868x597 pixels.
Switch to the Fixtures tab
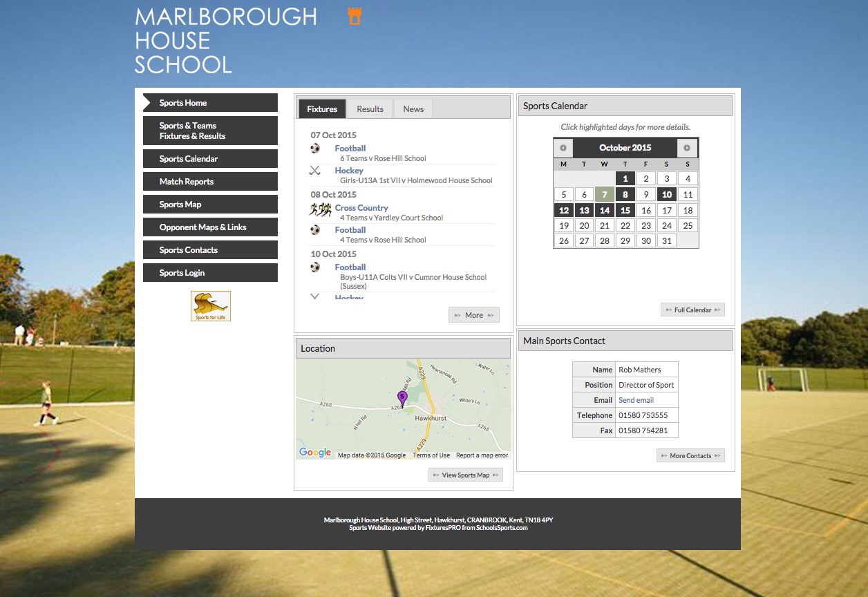tap(322, 109)
